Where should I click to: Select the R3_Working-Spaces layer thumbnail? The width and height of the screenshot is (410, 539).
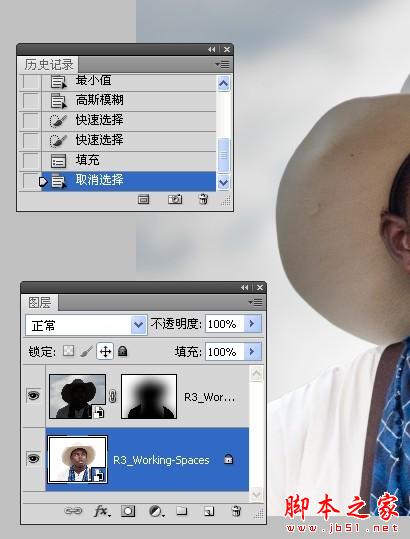coord(77,459)
